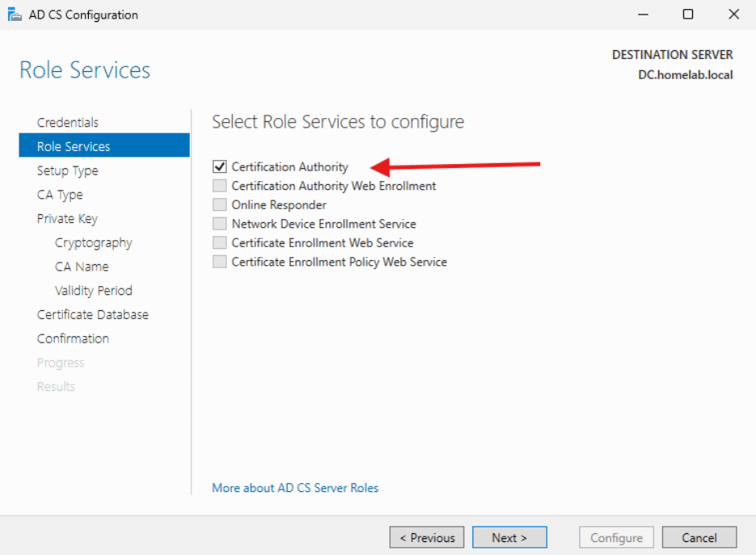Open the Confirmation step
The width and height of the screenshot is (756, 555).
(73, 338)
